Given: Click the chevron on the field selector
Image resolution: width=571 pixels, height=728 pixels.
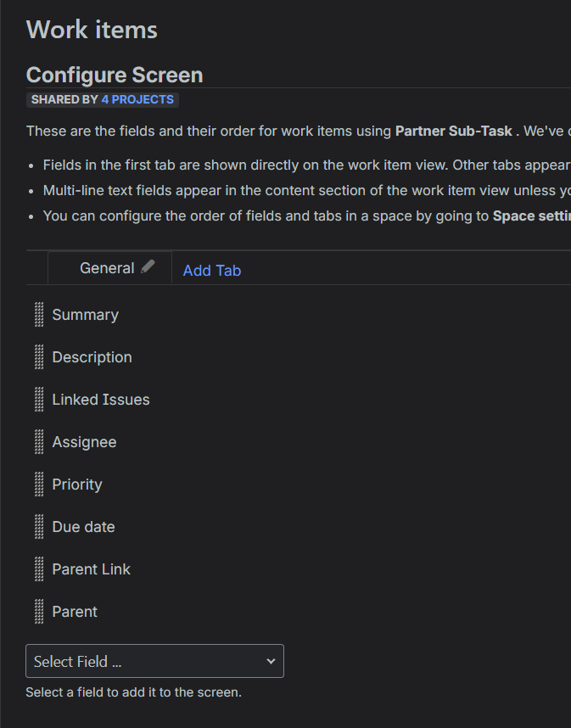Looking at the screenshot, I should click(x=271, y=661).
